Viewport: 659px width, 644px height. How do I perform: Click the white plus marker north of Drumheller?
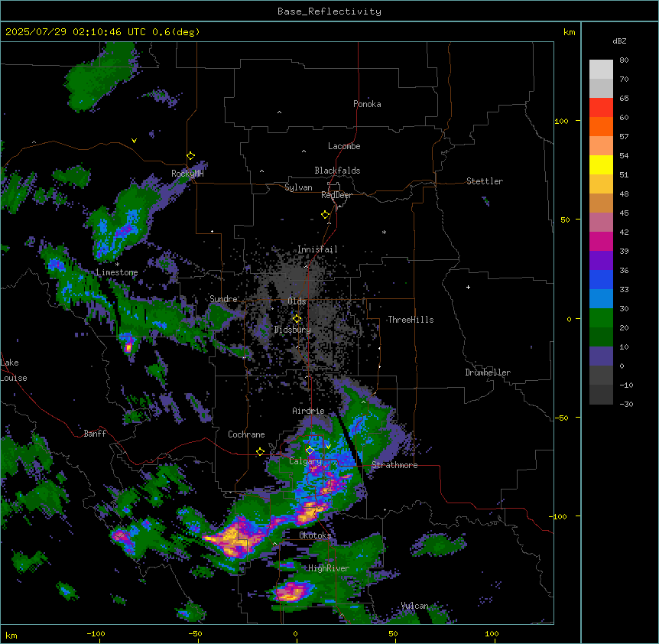pyautogui.click(x=468, y=287)
